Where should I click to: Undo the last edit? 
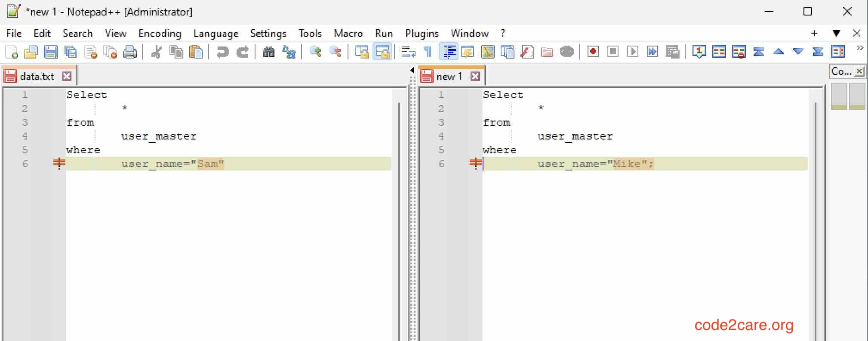point(222,52)
